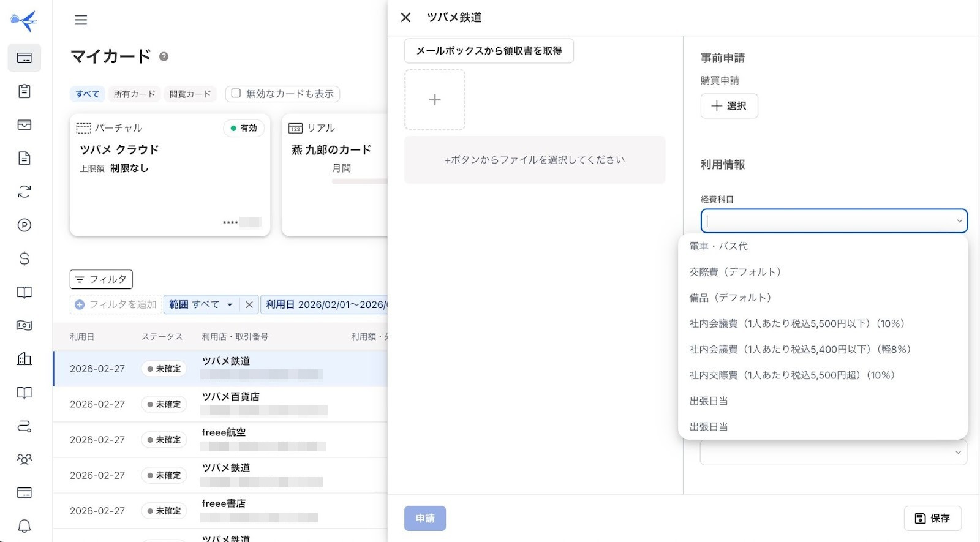Open the 利用日 date range filter
This screenshot has width=980, height=542.
325,304
